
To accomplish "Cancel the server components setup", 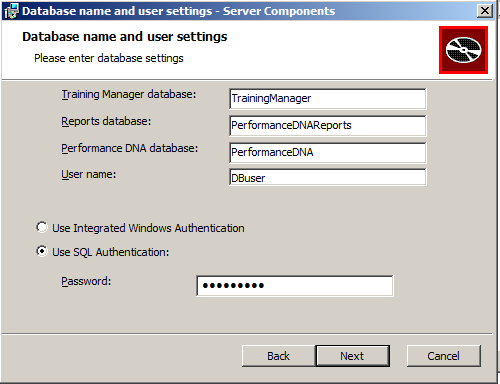I will tap(444, 356).
